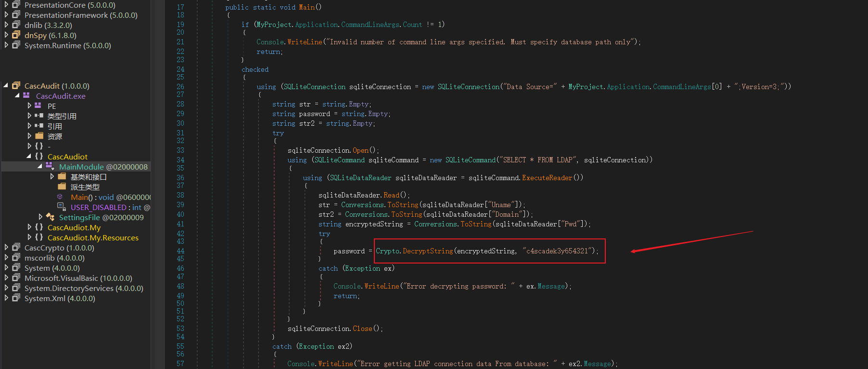Go to ExecuteReader method definition
Viewport: 868px width, 369px height.
pos(547,178)
